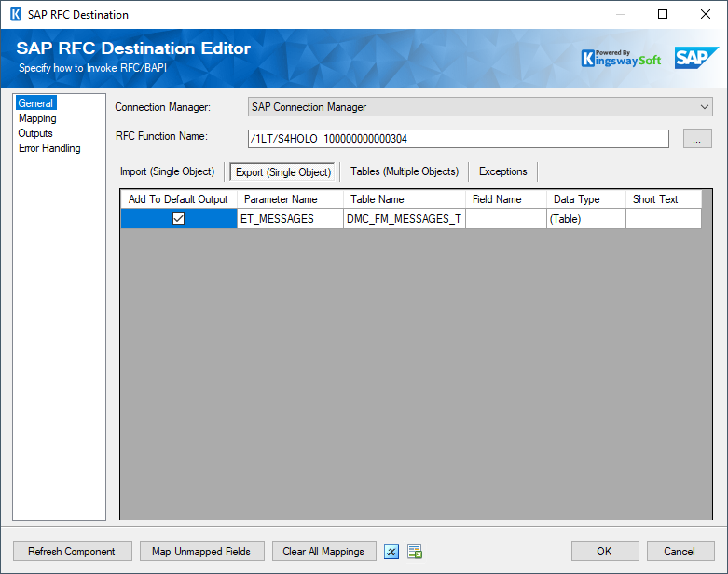Open the Outputs page
The width and height of the screenshot is (728, 574).
tap(35, 133)
